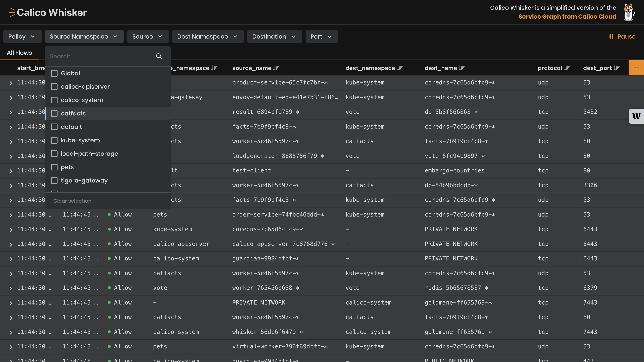
Task: Click the 3306 port cell
Action: (x=590, y=185)
